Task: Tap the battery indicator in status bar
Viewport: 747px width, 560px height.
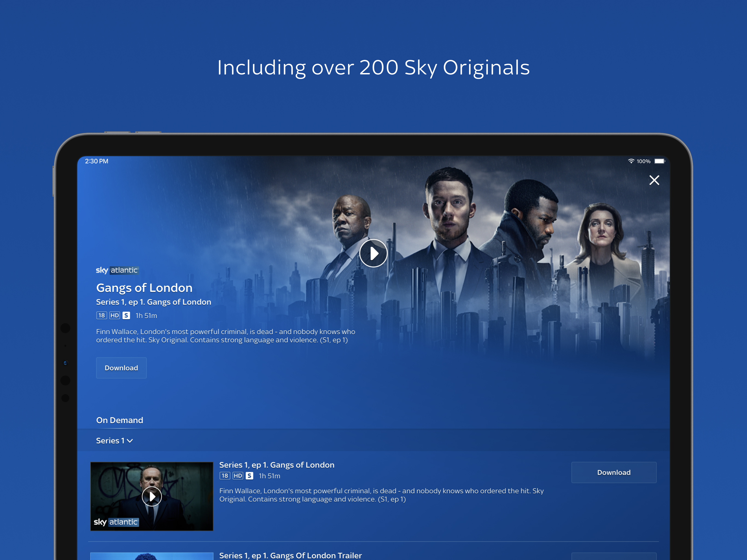Action: (659, 161)
